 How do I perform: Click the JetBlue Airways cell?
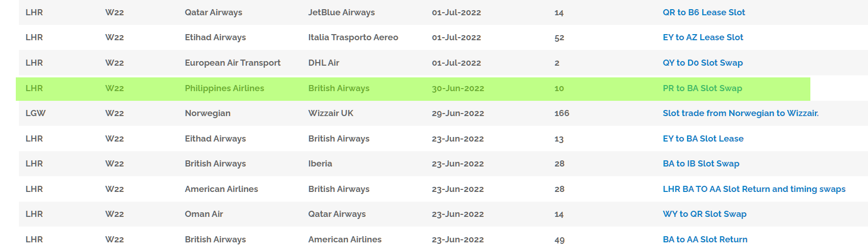point(341,12)
